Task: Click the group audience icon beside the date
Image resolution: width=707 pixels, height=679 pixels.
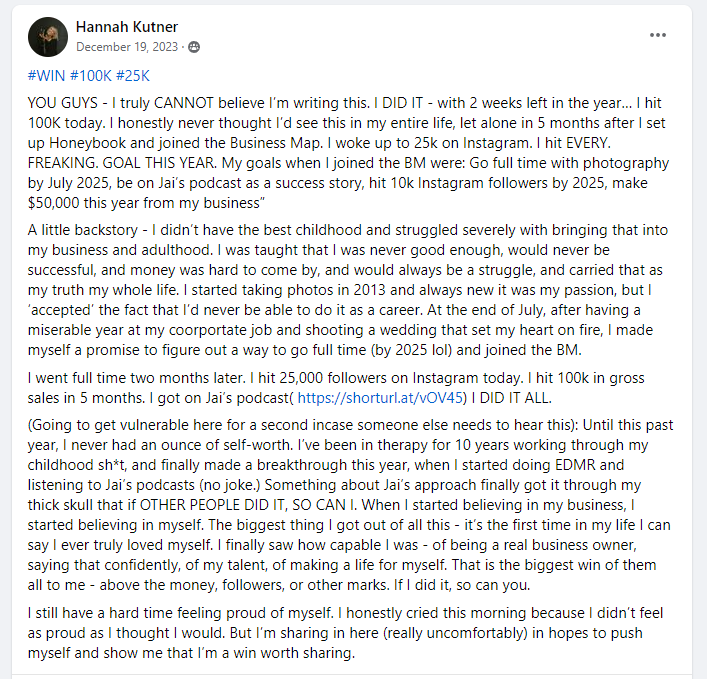Action: coord(194,46)
